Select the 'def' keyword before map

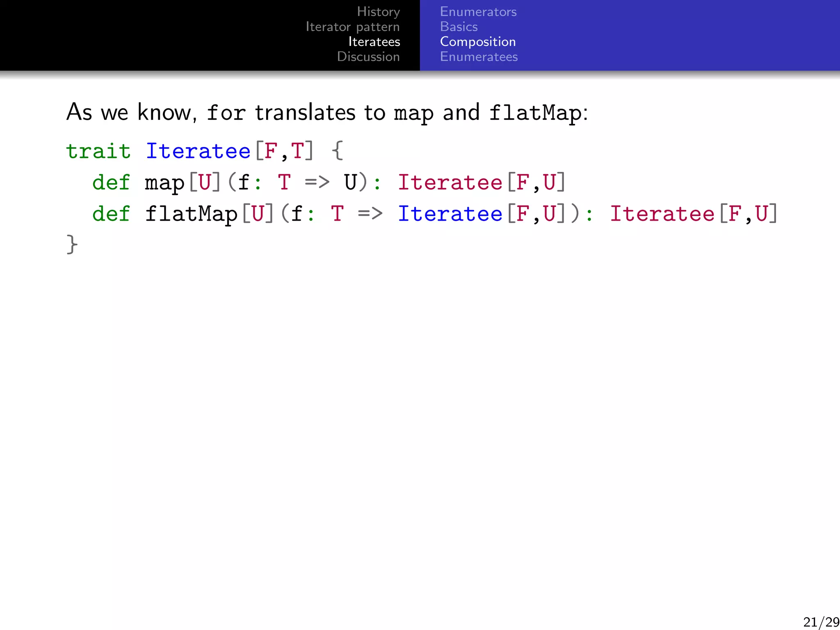click(x=111, y=182)
